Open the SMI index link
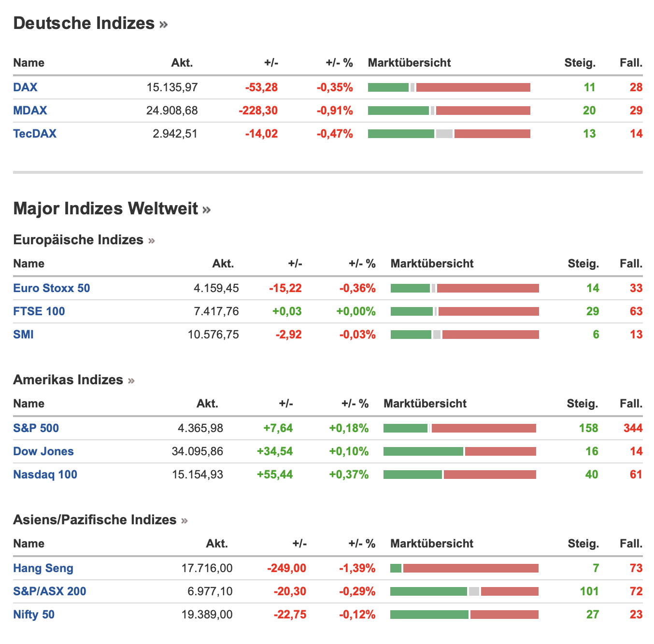Image resolution: width=654 pixels, height=644 pixels. pyautogui.click(x=23, y=335)
